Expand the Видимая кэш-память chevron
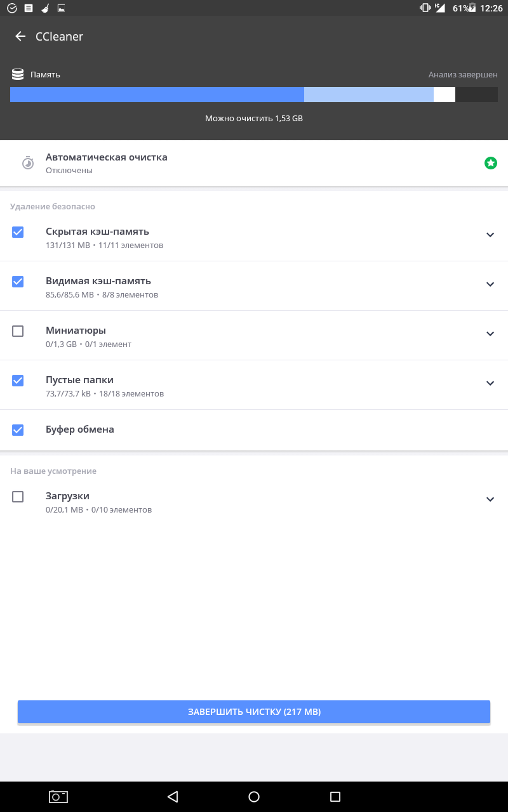 point(490,284)
